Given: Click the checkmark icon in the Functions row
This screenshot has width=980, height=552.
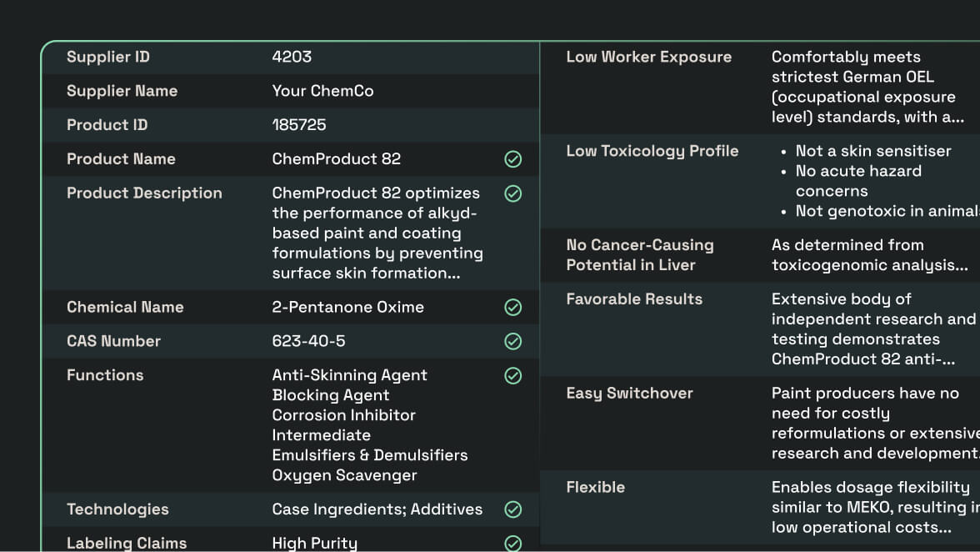Looking at the screenshot, I should click(513, 376).
